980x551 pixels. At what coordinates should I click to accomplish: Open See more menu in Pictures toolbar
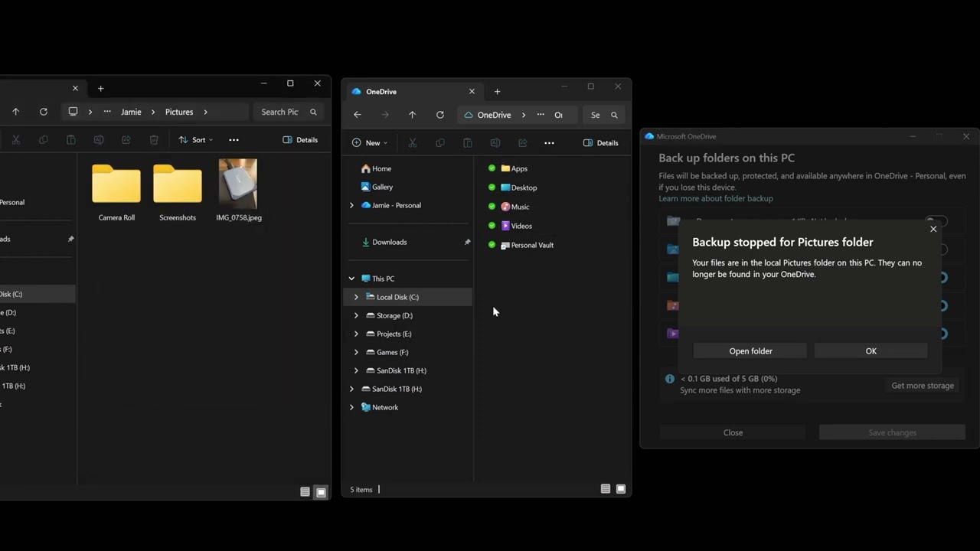(234, 140)
